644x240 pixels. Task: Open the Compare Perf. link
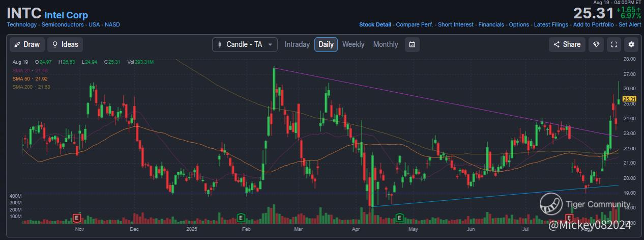click(x=415, y=24)
